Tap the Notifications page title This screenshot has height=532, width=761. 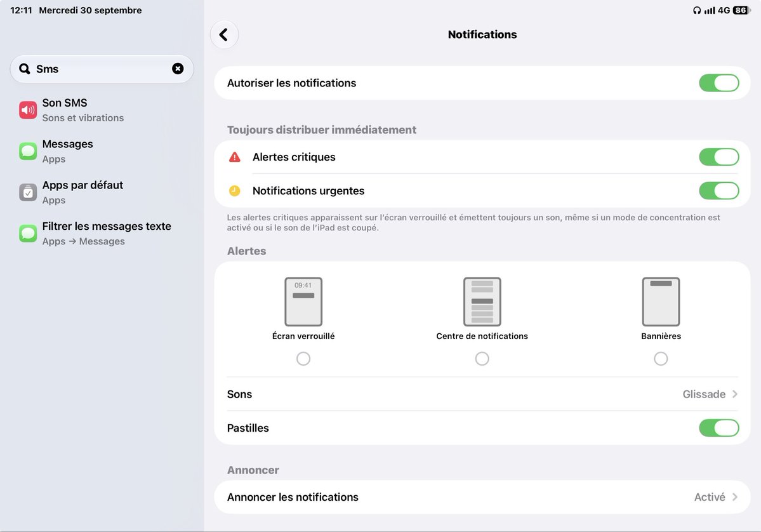pyautogui.click(x=482, y=34)
